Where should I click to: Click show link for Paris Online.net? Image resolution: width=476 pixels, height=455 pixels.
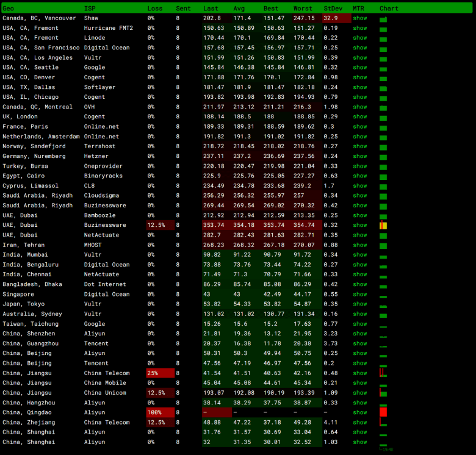(x=359, y=126)
